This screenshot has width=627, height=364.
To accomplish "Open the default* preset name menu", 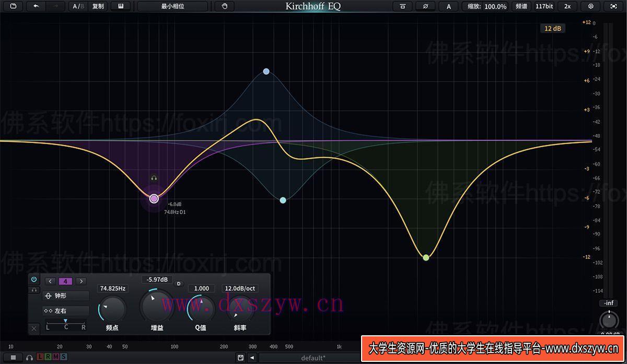I will pyautogui.click(x=313, y=358).
